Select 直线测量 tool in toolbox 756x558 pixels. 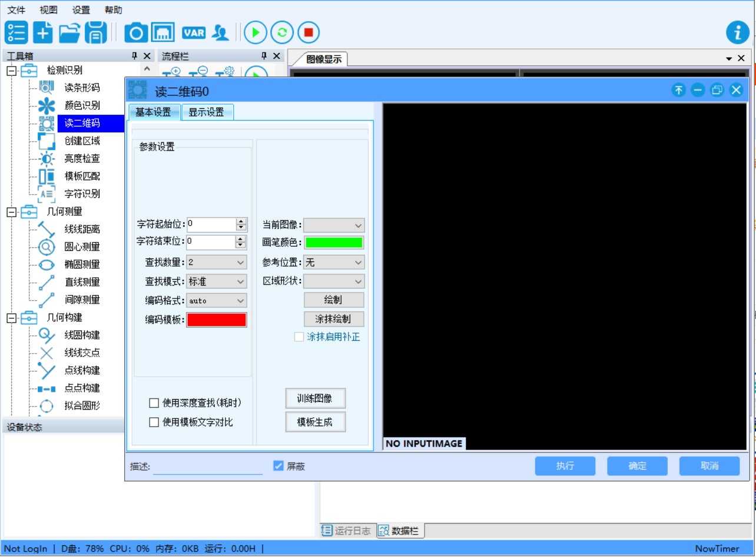coord(82,282)
